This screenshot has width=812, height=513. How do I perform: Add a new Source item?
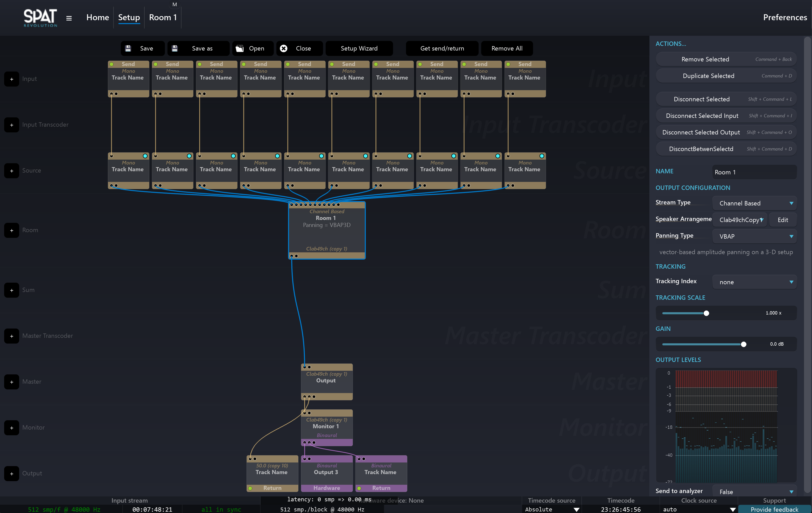(x=11, y=170)
